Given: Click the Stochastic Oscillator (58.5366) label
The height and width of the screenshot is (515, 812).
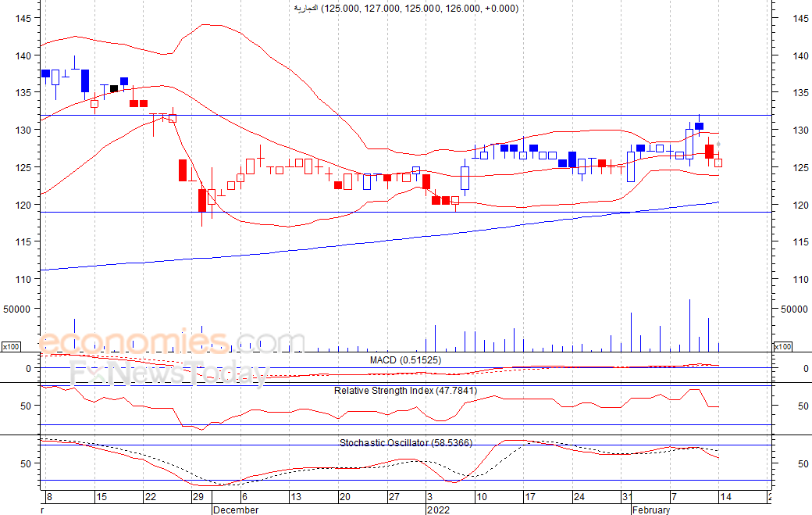Looking at the screenshot, I should [x=406, y=443].
